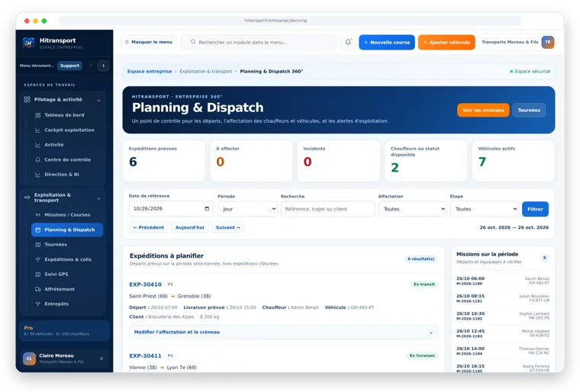This screenshot has height=392, width=580.
Task: Open shipment EXP-30411 link
Action: pos(145,355)
